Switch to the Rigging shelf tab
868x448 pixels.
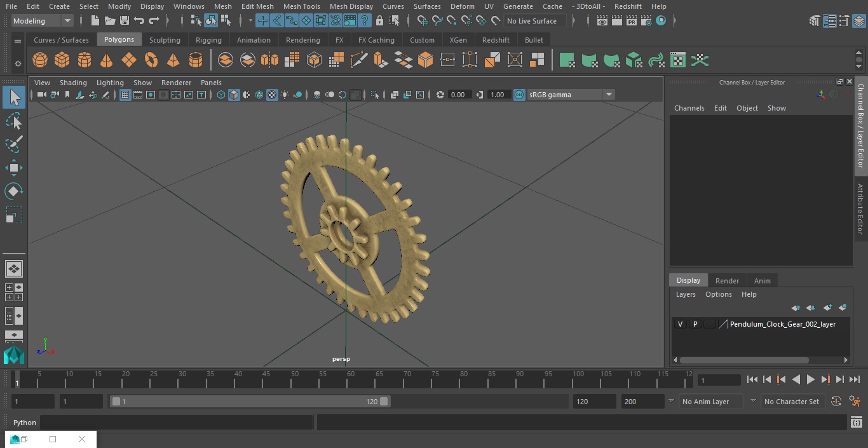click(208, 39)
